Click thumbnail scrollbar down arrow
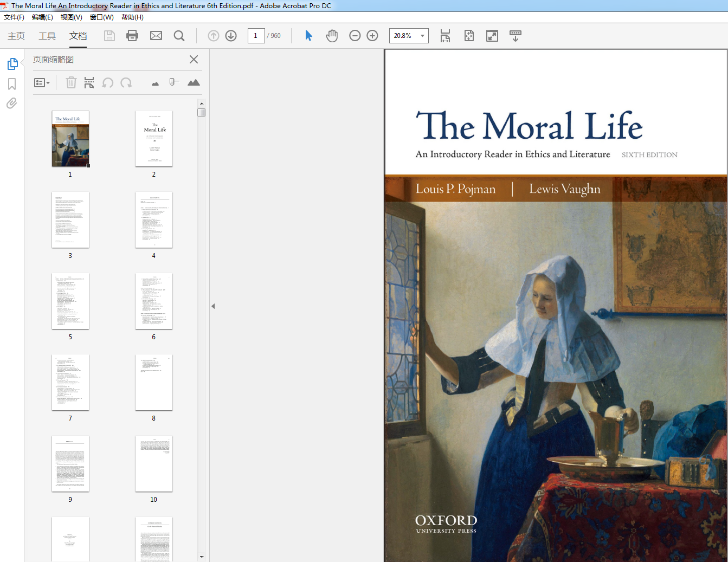Image resolution: width=728 pixels, height=562 pixels. pos(202,557)
